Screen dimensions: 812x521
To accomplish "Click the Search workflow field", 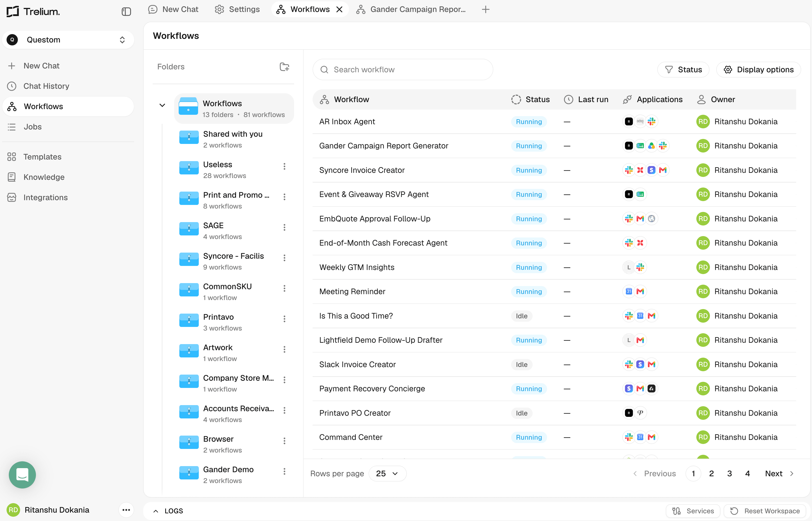I will pos(403,70).
